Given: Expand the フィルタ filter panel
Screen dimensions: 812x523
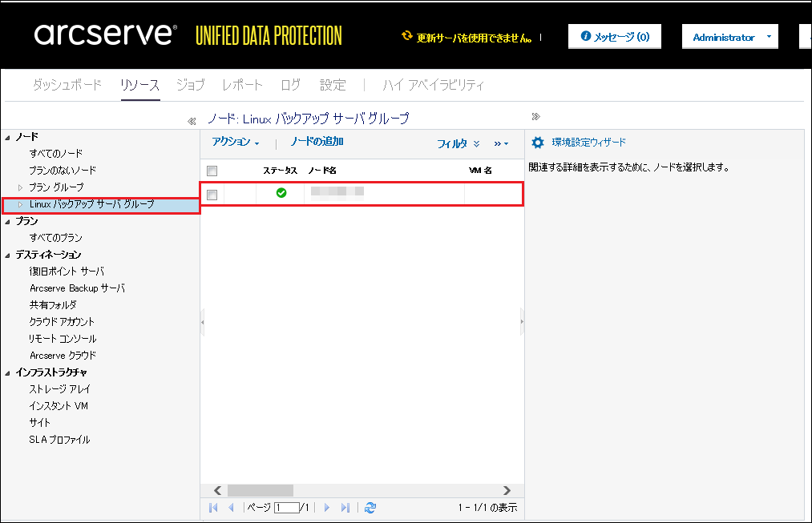Looking at the screenshot, I should 459,143.
